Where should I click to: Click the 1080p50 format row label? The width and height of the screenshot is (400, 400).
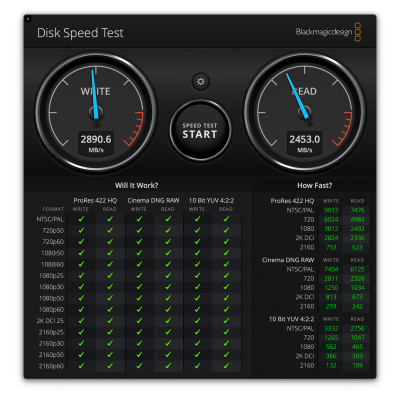51,298
